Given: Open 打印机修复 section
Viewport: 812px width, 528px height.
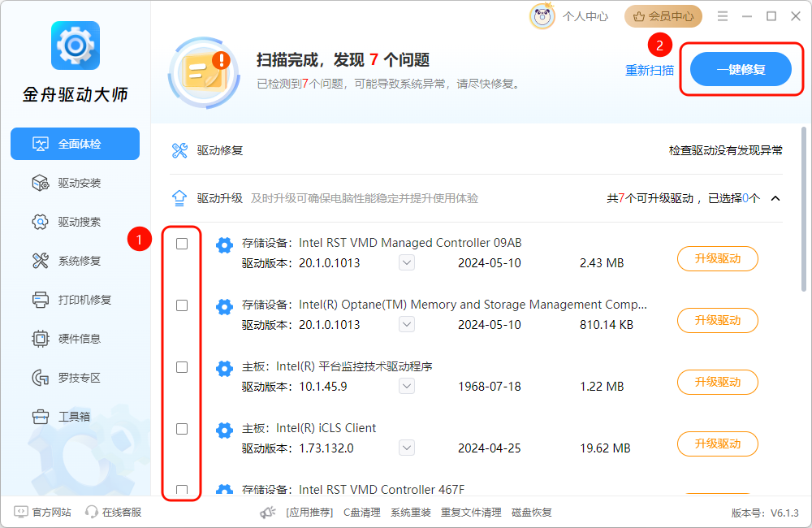Looking at the screenshot, I should pyautogui.click(x=75, y=300).
